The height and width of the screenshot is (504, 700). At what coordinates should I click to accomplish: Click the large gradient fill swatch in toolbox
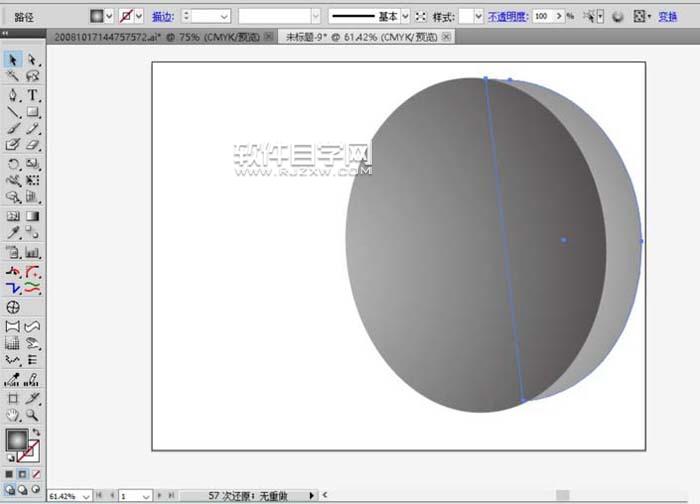click(16, 439)
